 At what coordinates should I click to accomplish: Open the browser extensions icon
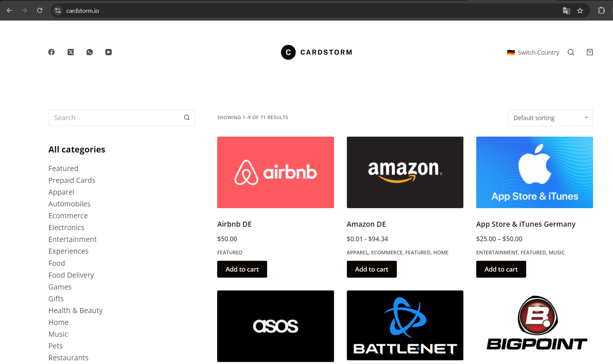click(601, 10)
